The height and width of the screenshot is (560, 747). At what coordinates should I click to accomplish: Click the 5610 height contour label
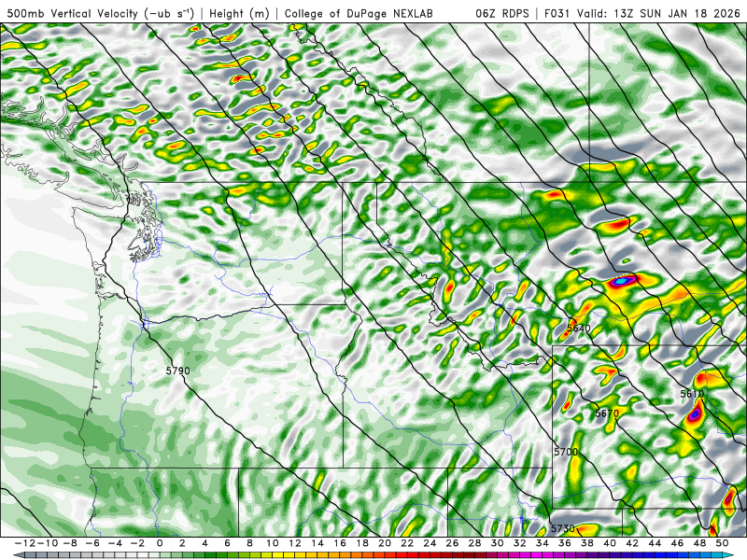tap(692, 394)
